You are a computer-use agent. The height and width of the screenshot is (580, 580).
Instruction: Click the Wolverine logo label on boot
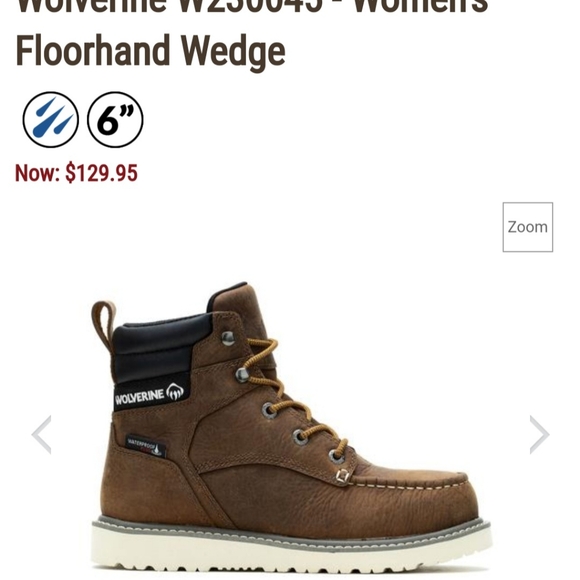[150, 395]
